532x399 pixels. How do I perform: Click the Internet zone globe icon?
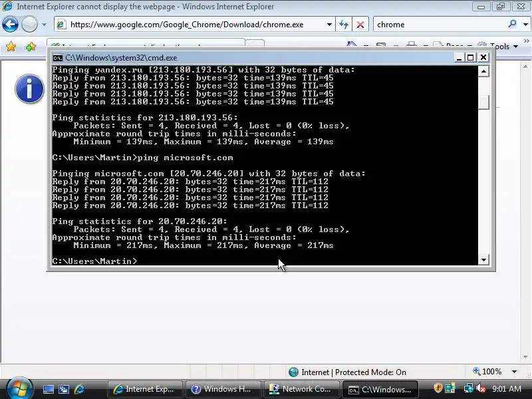tap(293, 372)
